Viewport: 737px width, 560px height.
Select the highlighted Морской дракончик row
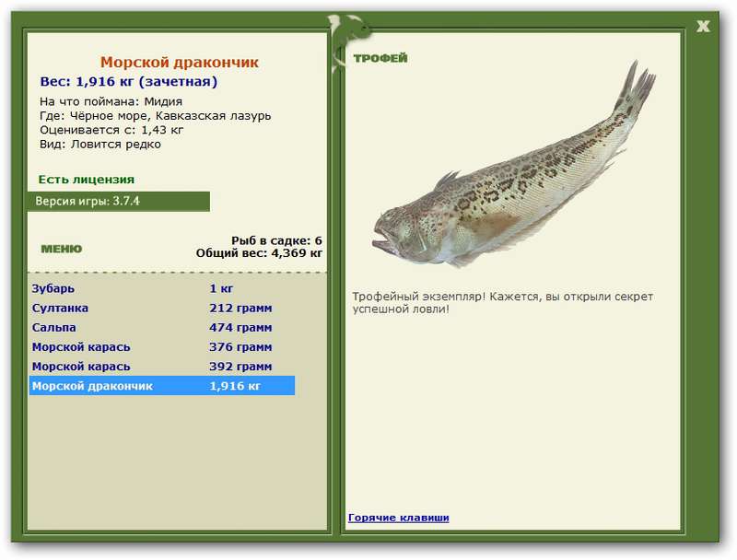tap(162, 386)
